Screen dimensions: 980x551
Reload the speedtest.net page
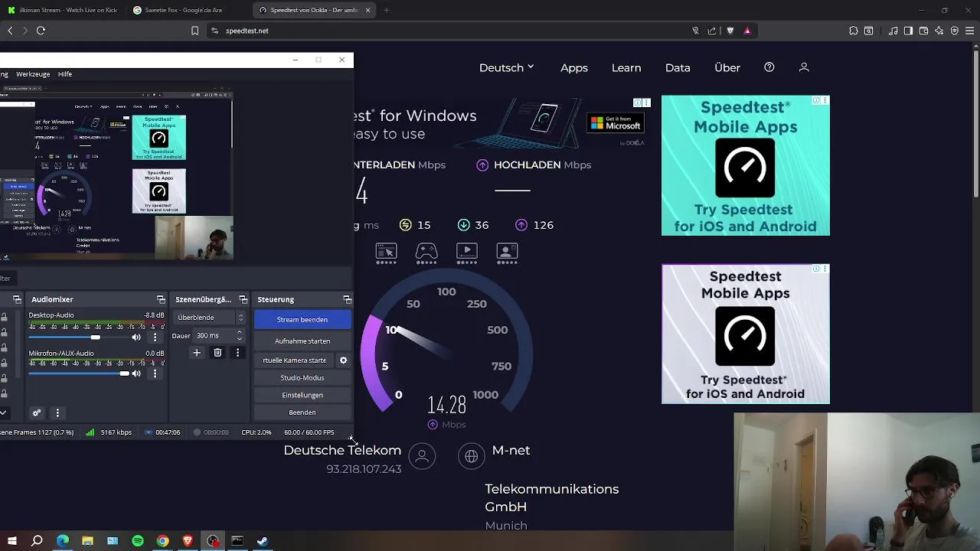[41, 31]
